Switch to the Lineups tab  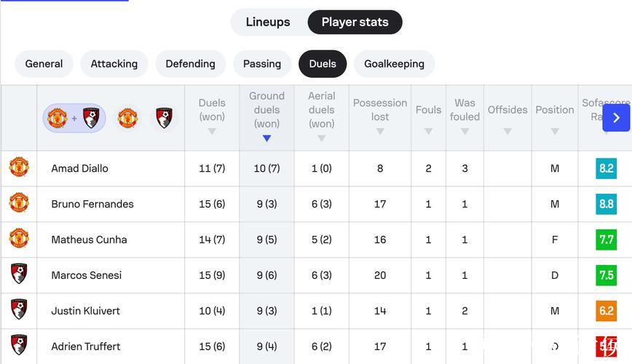pos(268,22)
